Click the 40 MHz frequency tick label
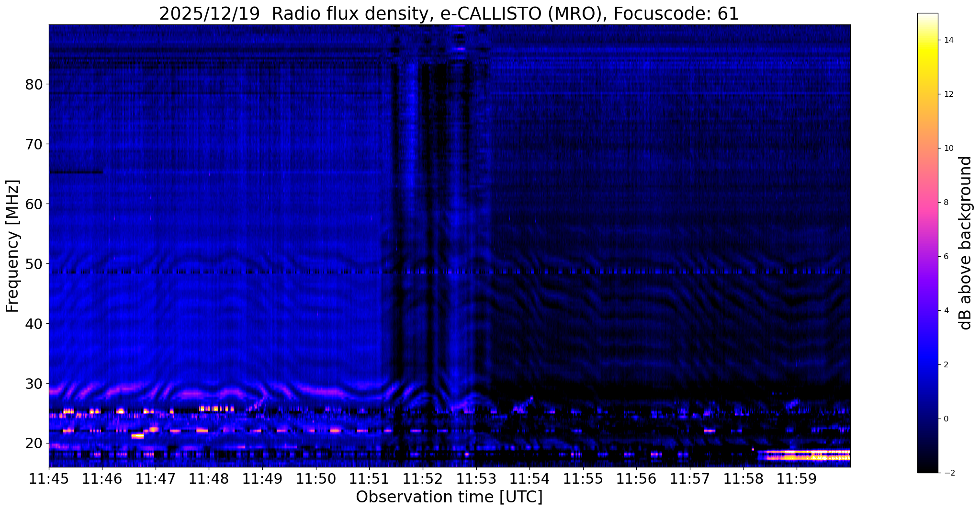This screenshot has width=980, height=511. [34, 324]
